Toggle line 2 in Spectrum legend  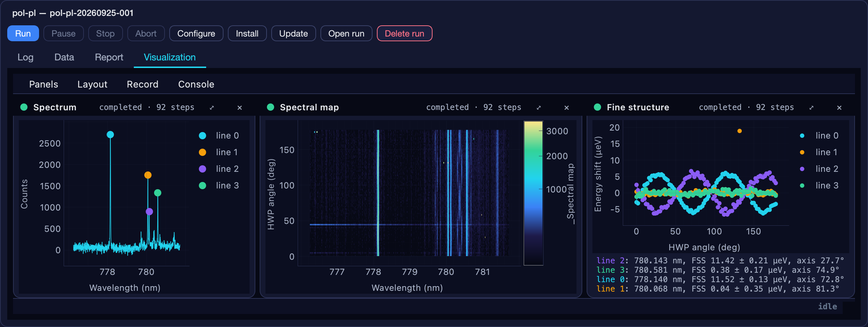click(x=219, y=169)
